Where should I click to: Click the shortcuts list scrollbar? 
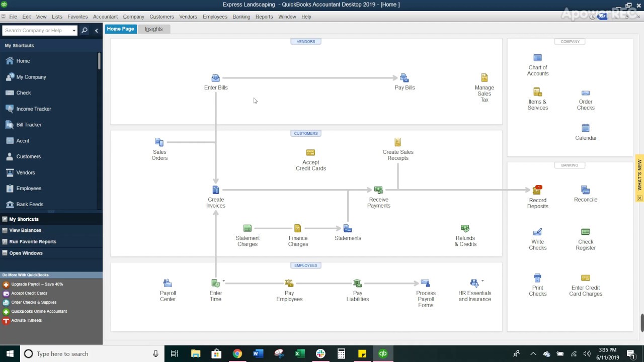100,61
